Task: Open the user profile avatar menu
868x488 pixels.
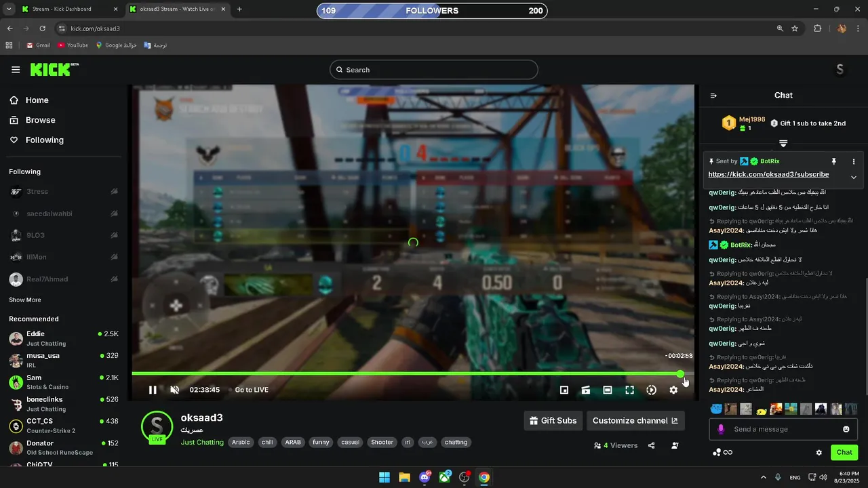Action: point(840,70)
